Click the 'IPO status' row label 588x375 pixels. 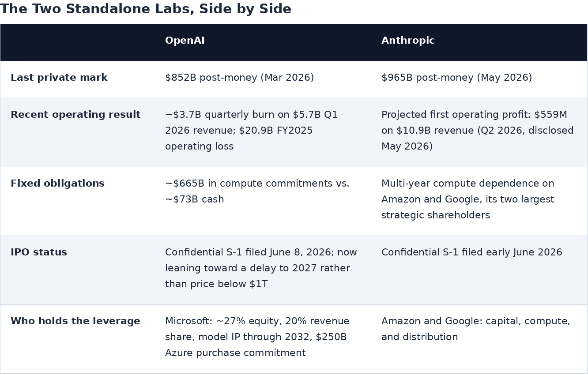click(39, 252)
